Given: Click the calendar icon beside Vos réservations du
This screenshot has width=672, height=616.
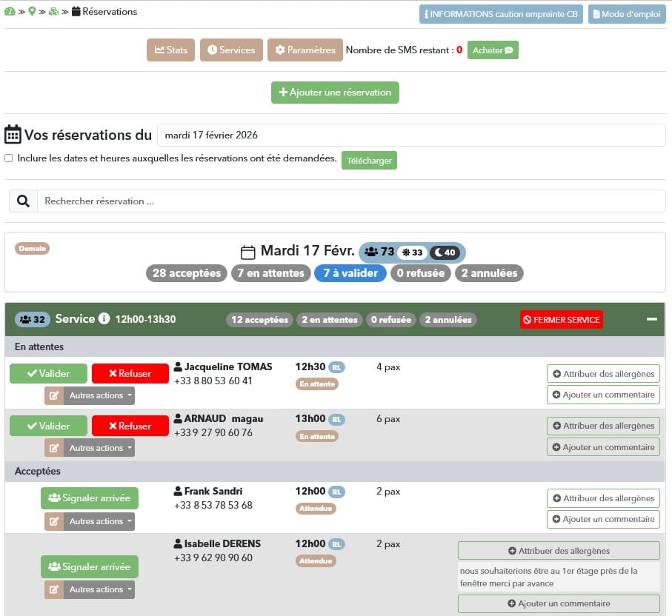Looking at the screenshot, I should coord(13,135).
